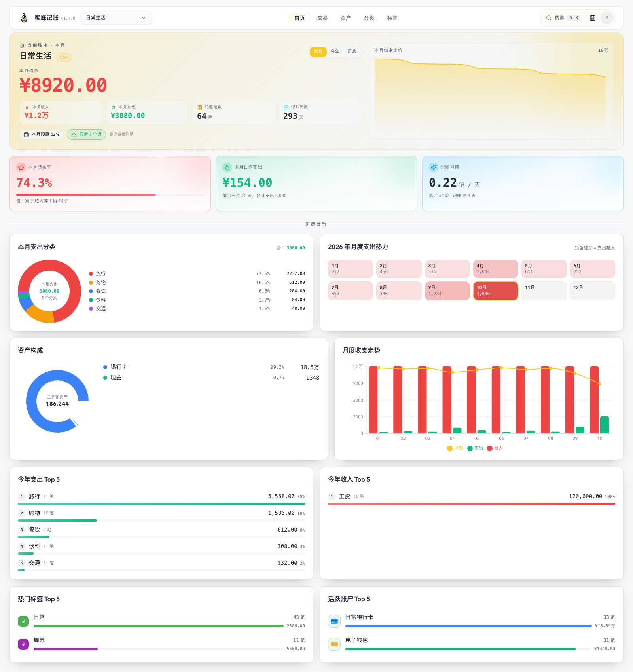Click the cash icon for 电子钱包

334,644
